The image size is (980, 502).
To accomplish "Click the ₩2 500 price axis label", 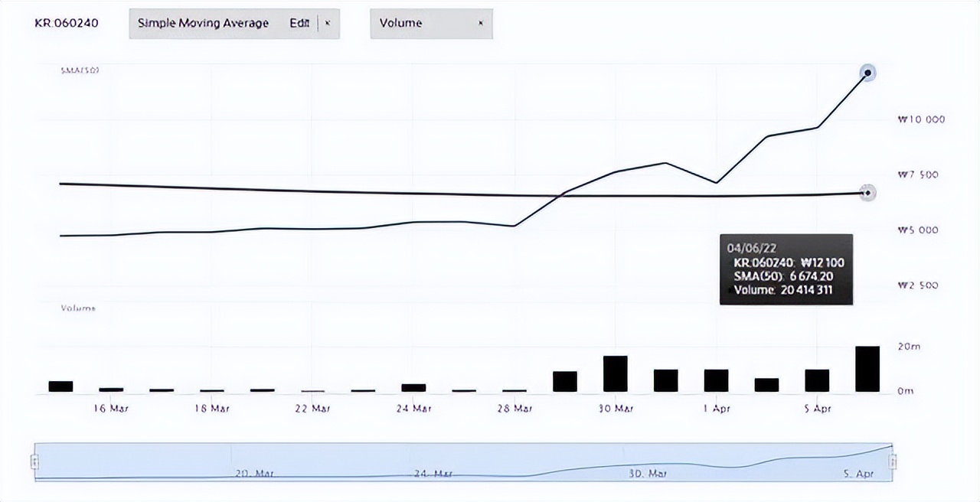I will tap(918, 285).
